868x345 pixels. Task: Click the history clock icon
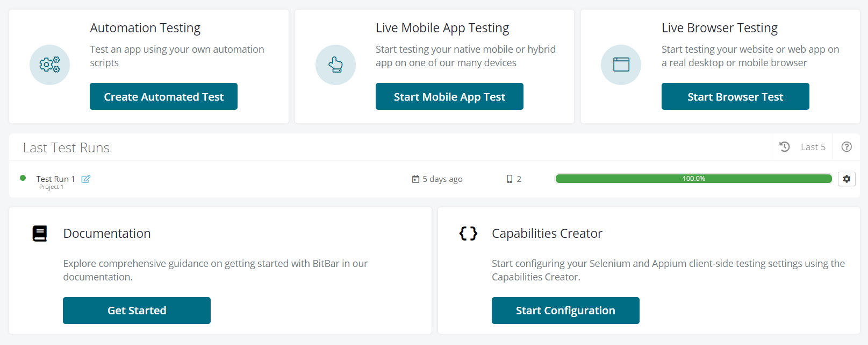tap(785, 147)
